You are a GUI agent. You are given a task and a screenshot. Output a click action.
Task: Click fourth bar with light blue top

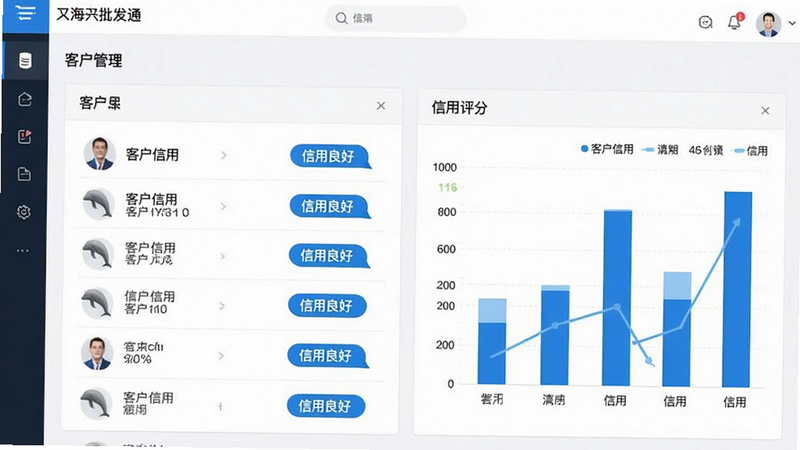(677, 329)
